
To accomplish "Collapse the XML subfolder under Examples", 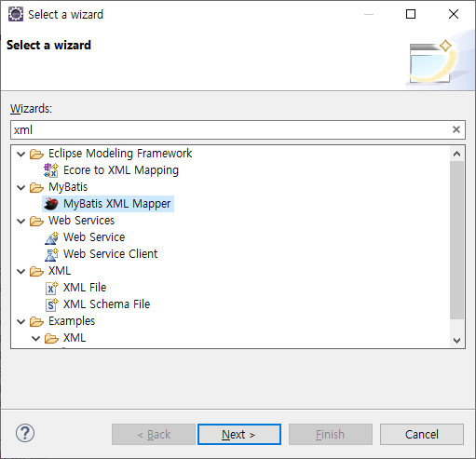I will 36,338.
